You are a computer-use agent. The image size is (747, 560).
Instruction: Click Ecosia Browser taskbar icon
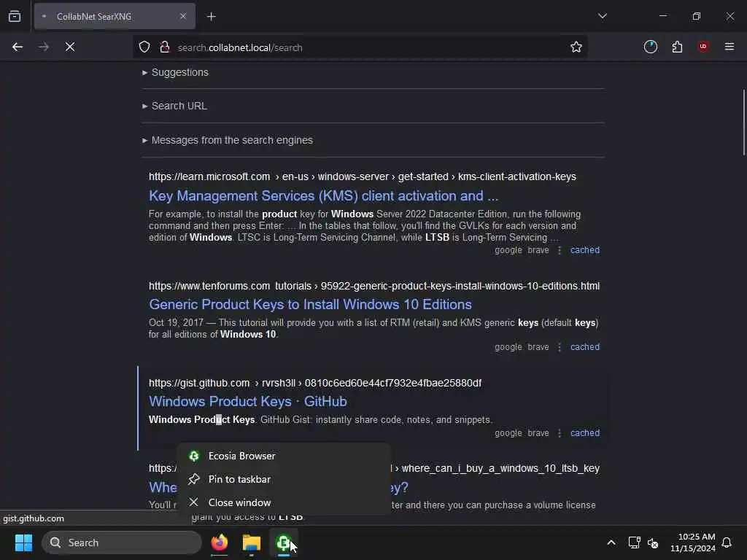284,542
